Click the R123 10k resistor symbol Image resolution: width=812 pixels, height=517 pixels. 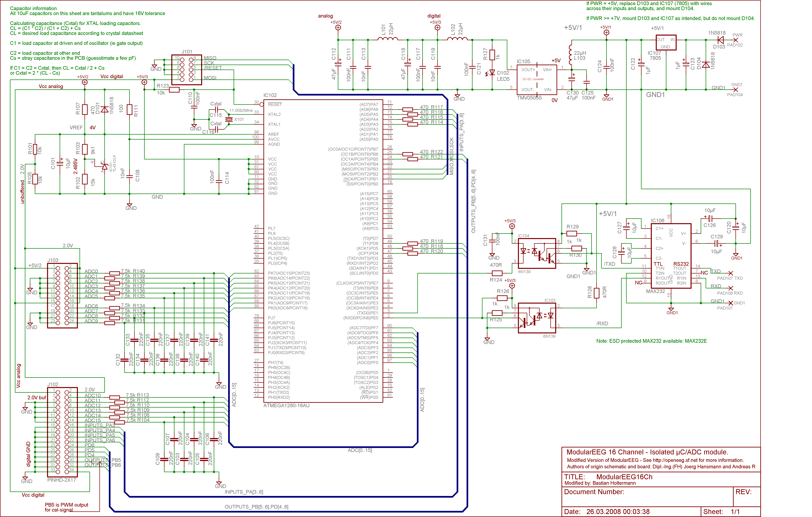[x=174, y=90]
